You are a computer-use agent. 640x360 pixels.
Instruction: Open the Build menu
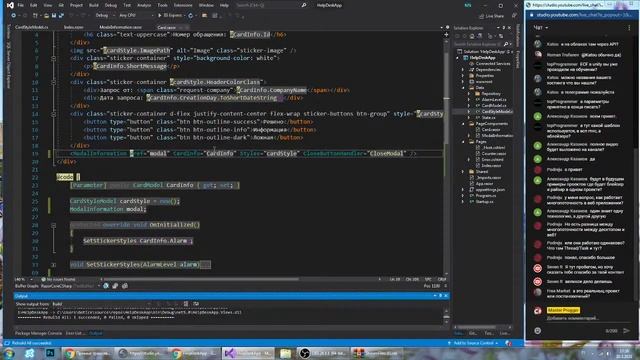93,5
